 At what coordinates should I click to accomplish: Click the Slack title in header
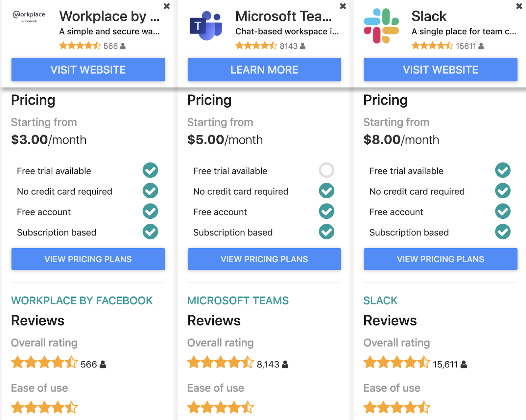[x=429, y=16]
